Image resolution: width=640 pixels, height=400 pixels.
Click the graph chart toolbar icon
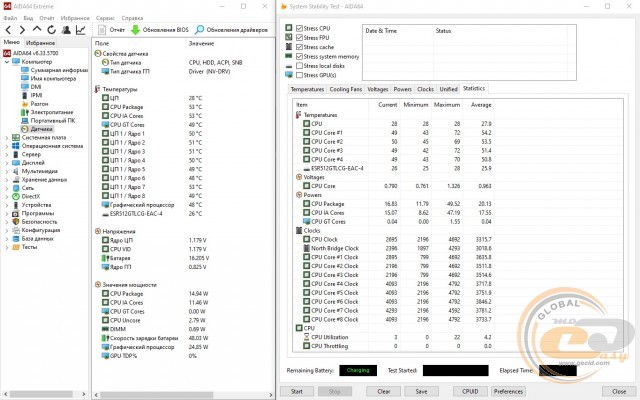[81, 30]
